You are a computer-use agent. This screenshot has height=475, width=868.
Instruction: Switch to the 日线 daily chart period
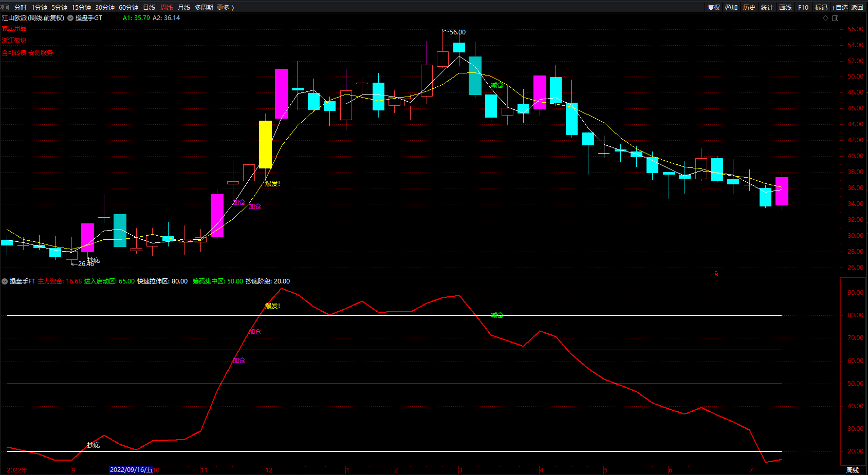pyautogui.click(x=149, y=7)
